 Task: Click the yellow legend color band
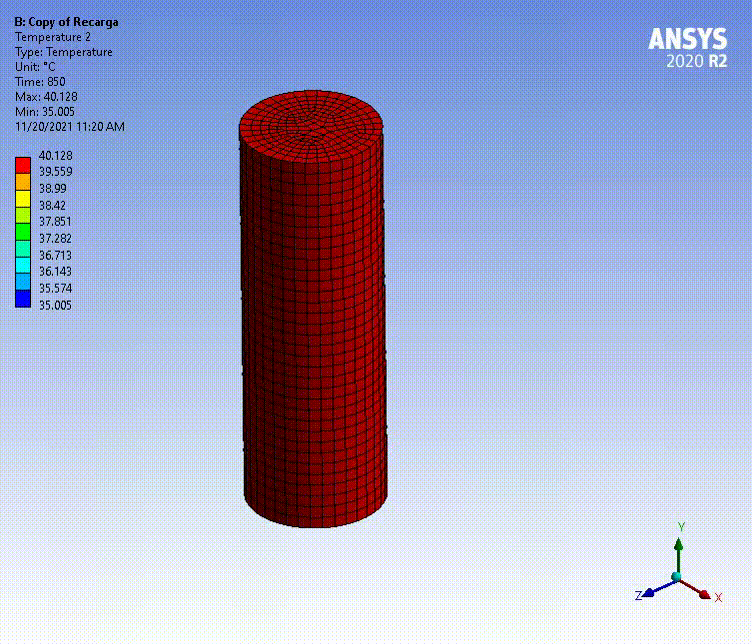[23, 199]
